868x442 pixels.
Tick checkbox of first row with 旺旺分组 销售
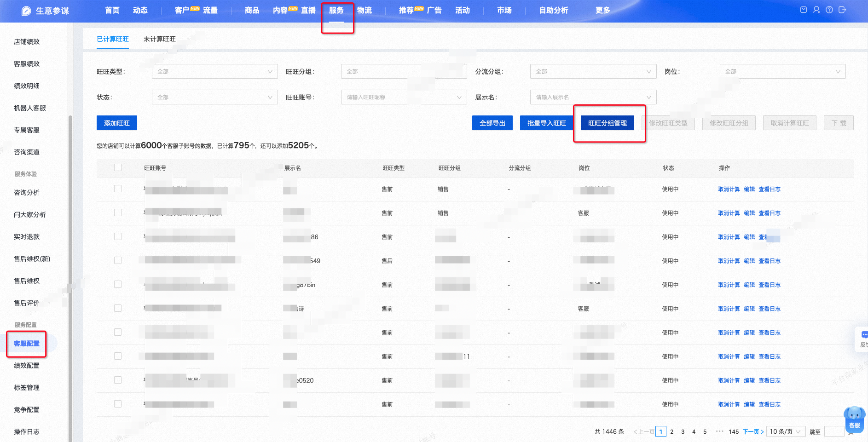[x=118, y=189]
